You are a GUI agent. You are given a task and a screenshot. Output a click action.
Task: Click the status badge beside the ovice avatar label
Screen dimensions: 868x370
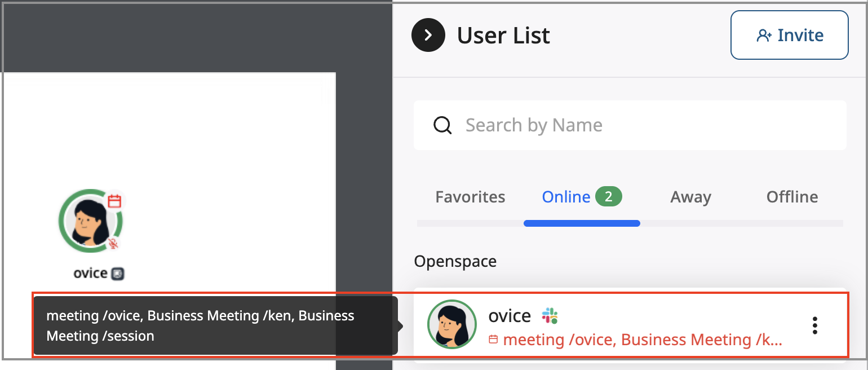(x=117, y=273)
